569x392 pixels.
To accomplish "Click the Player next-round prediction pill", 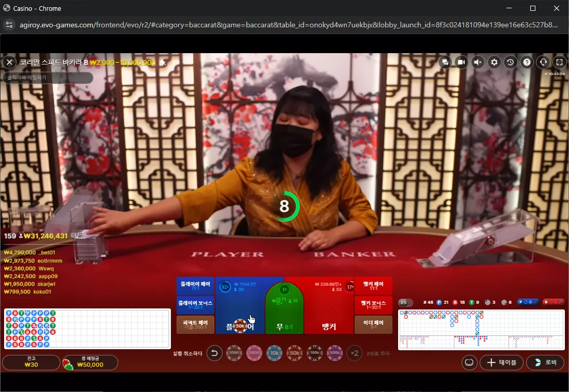I will (528, 302).
